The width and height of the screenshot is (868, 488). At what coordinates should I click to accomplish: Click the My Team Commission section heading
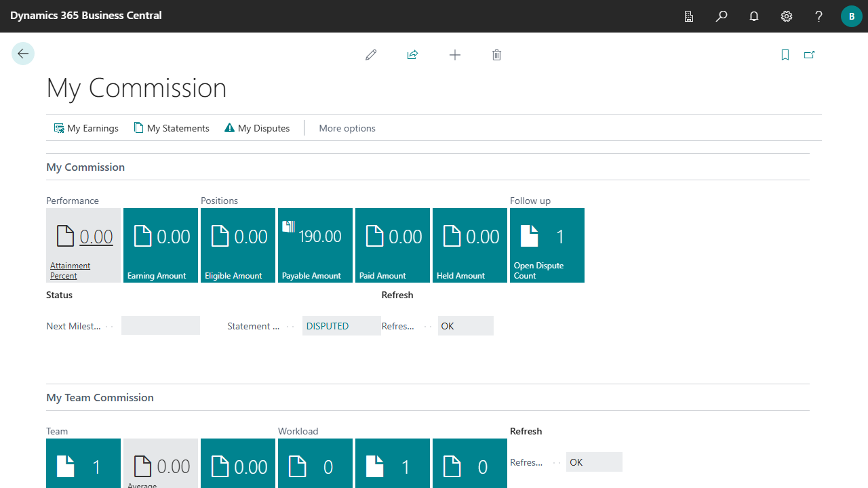pos(100,397)
